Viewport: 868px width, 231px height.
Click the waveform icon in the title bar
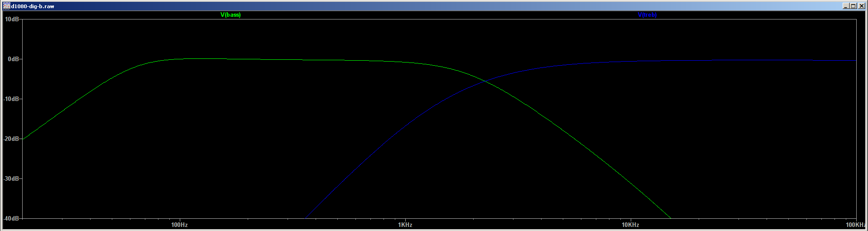[7, 6]
